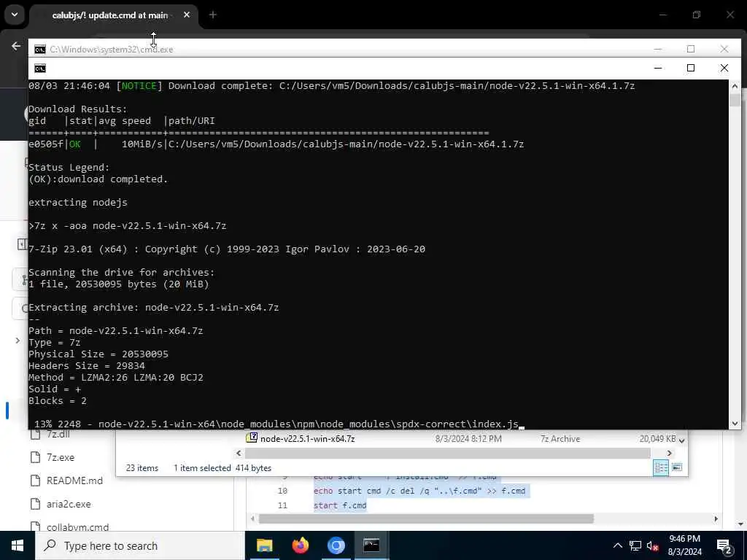747x560 pixels.
Task: Open system menu icon of background cmd.exe window
Action: tap(40, 50)
